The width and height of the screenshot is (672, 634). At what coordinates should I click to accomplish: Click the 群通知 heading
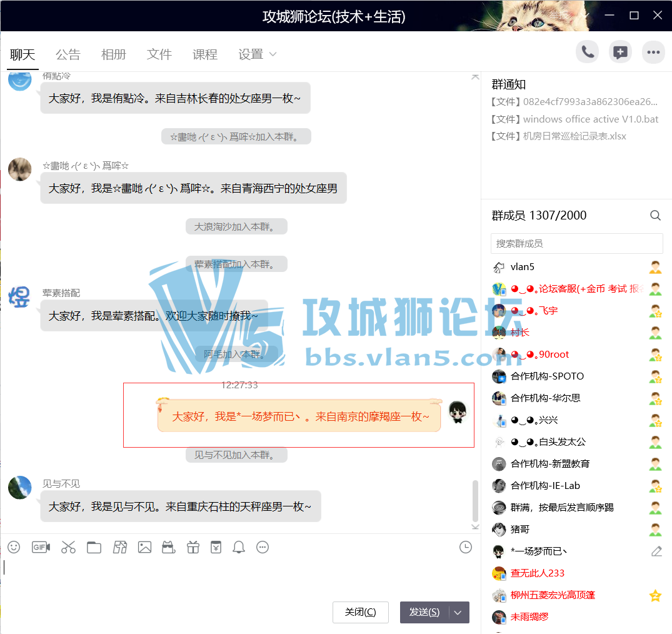tap(509, 84)
